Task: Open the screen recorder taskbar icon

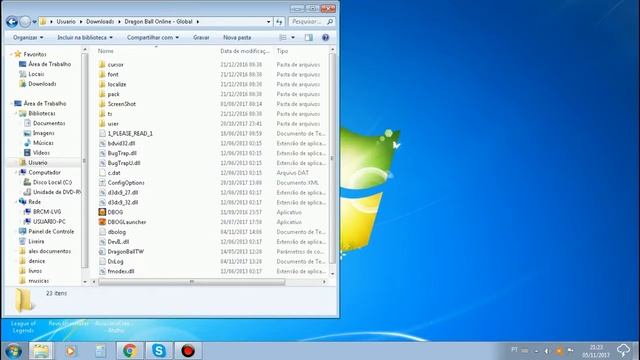Action: [188, 351]
